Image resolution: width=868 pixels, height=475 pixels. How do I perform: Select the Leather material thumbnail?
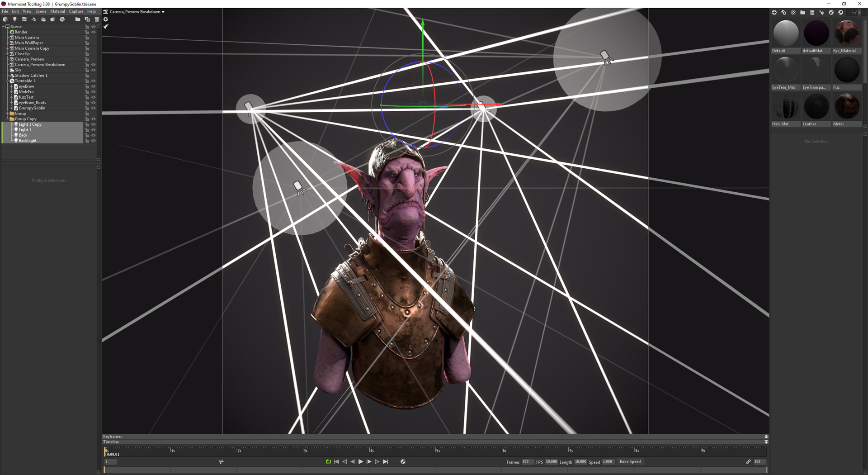pos(816,109)
